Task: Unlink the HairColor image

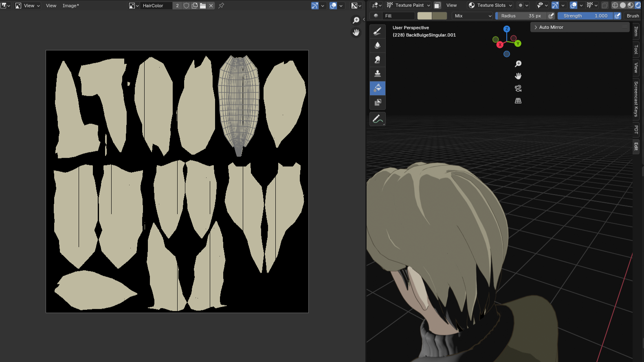Action: [x=211, y=6]
